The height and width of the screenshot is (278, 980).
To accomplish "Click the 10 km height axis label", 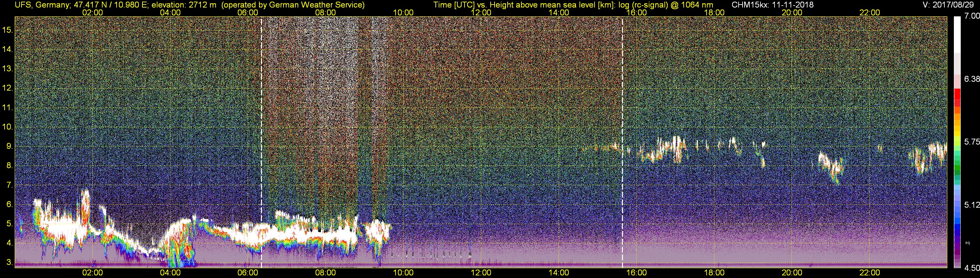I will [8, 127].
